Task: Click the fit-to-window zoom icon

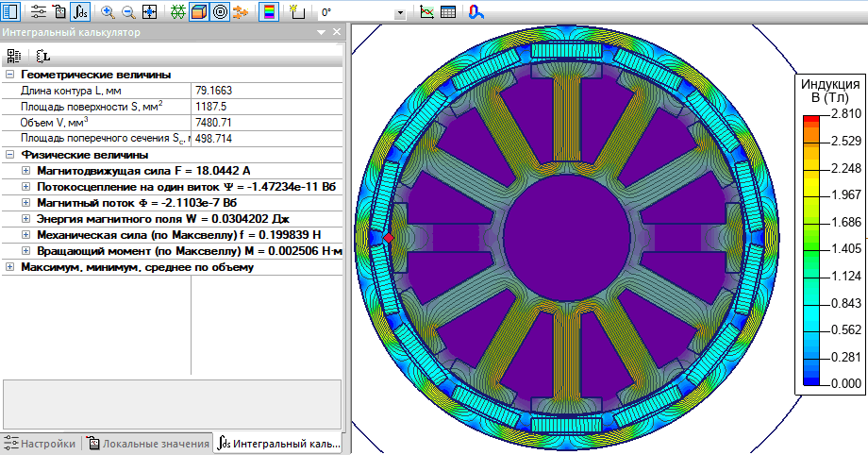Action: point(149,12)
